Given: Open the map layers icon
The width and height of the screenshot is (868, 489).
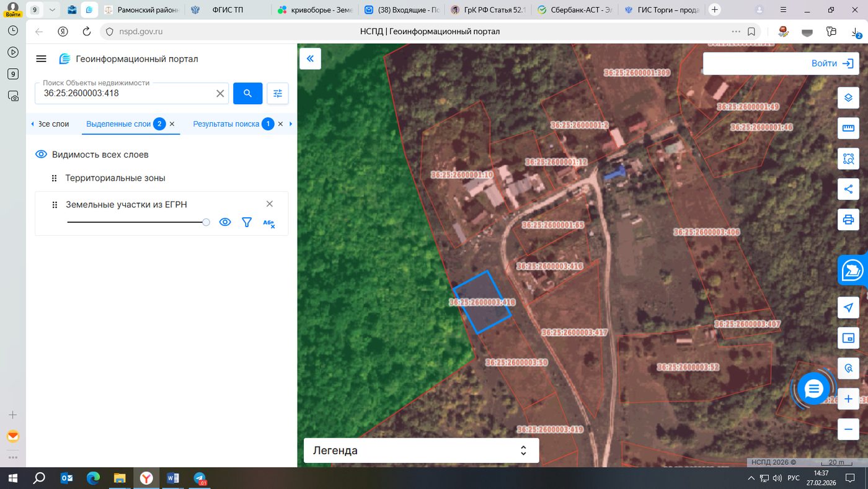Looking at the screenshot, I should 848,98.
